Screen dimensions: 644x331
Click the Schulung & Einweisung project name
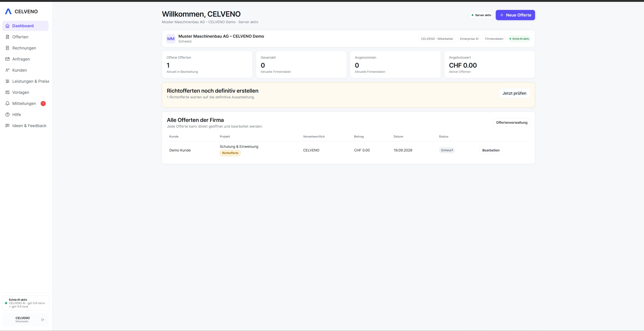point(239,146)
